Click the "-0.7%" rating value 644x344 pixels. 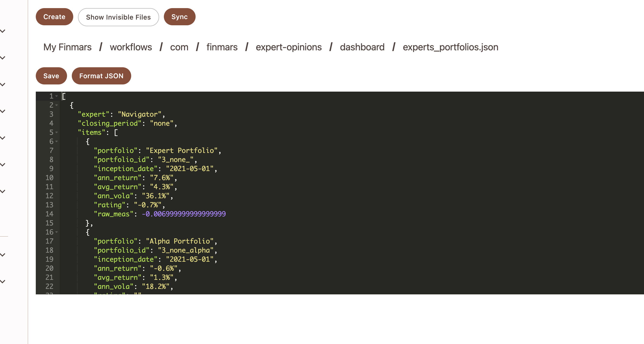coord(148,205)
